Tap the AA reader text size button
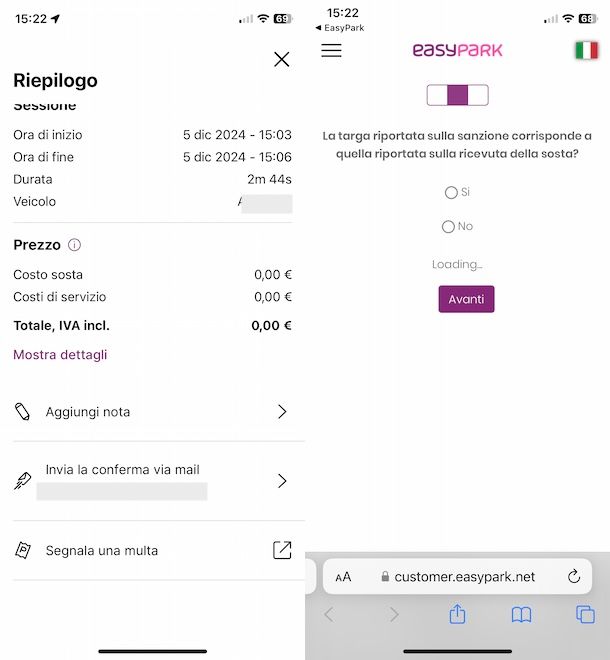 pos(343,577)
